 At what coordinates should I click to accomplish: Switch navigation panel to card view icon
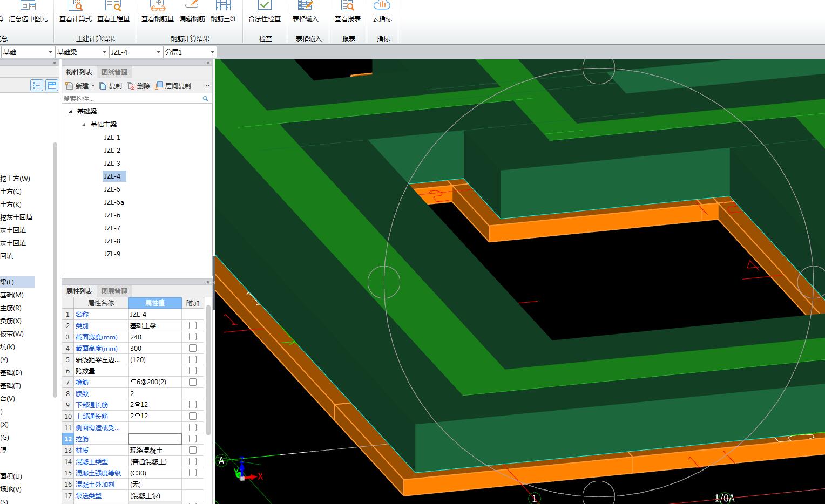click(52, 85)
